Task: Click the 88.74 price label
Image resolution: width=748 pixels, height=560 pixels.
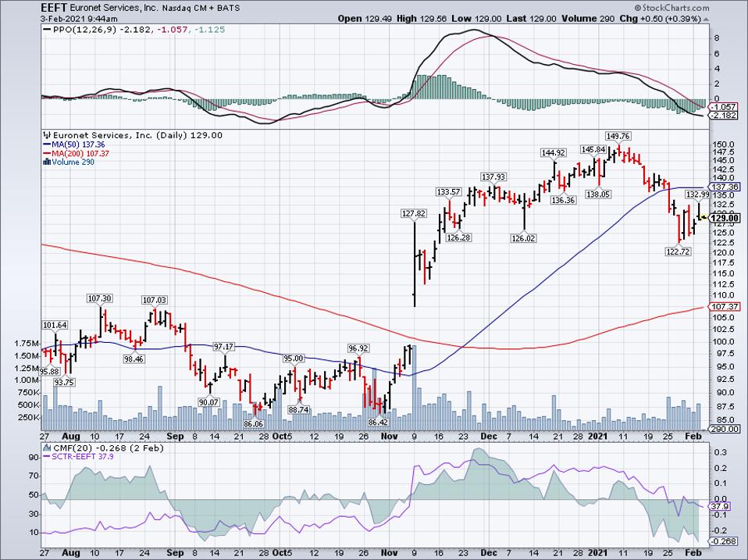Action: [x=298, y=409]
